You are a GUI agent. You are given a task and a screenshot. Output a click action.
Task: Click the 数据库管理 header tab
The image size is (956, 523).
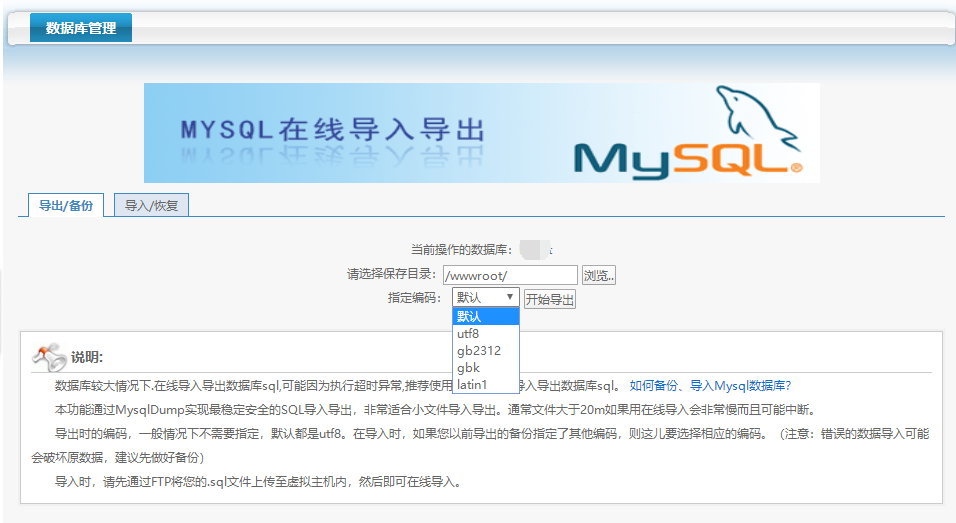click(81, 28)
